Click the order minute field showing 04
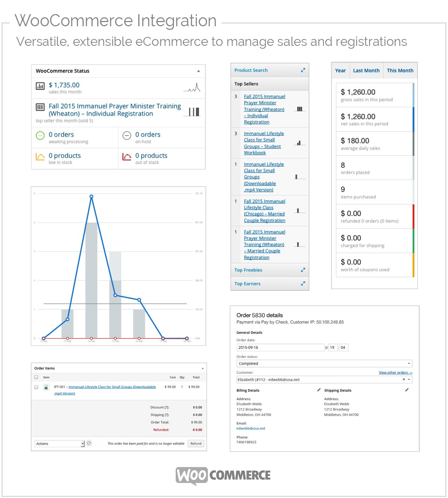The width and height of the screenshot is (448, 498). tap(344, 348)
